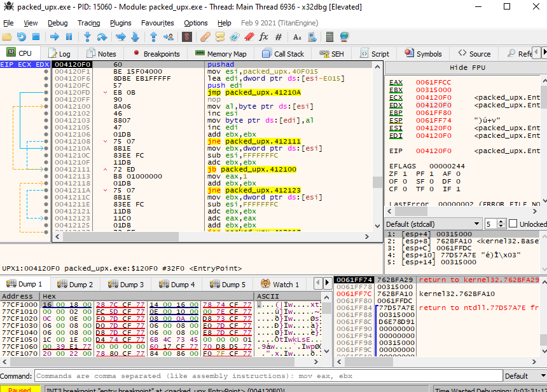
Task: Open functions with the fx icon
Action: pyautogui.click(x=264, y=37)
